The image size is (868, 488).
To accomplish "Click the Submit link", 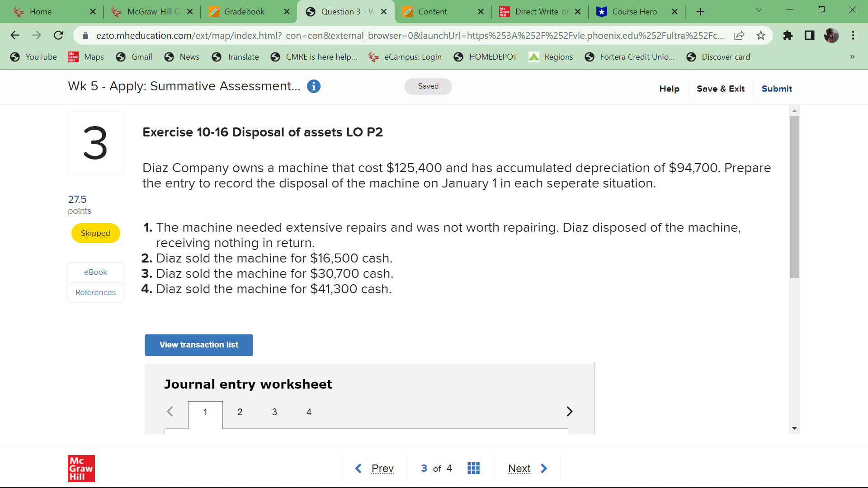I will 776,89.
